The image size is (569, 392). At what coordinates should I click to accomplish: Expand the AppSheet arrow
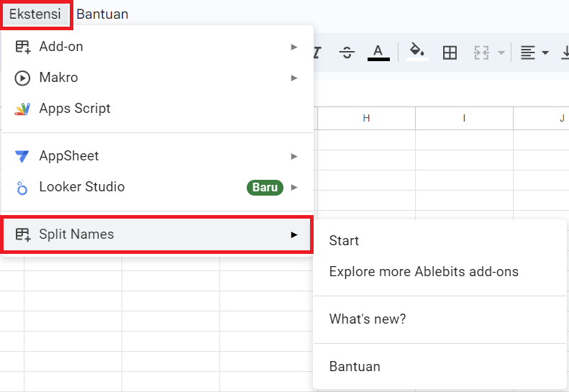tap(294, 156)
